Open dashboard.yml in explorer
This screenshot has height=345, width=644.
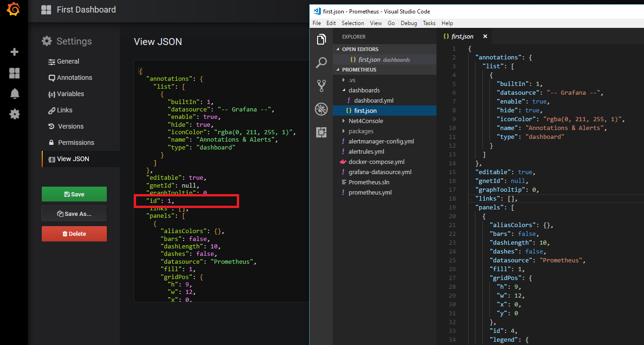point(384,100)
